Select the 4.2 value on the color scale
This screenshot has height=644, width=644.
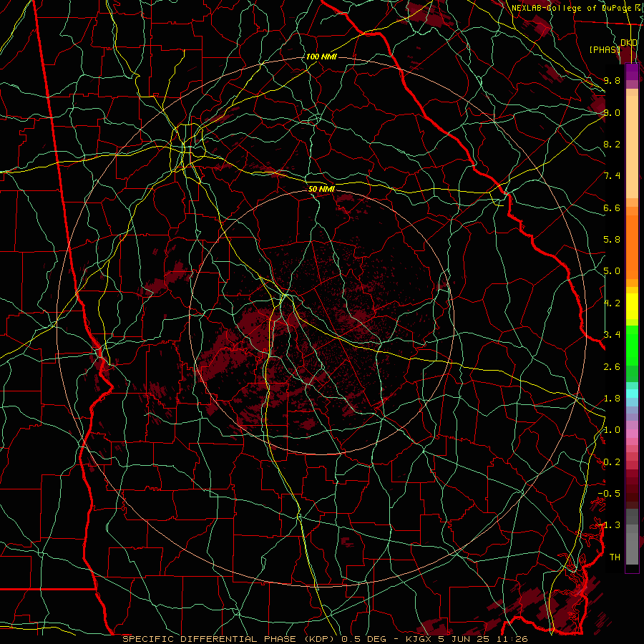(612, 303)
